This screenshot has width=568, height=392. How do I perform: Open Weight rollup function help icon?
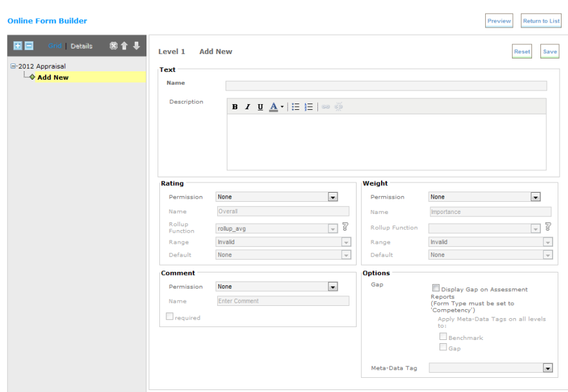coord(548,227)
